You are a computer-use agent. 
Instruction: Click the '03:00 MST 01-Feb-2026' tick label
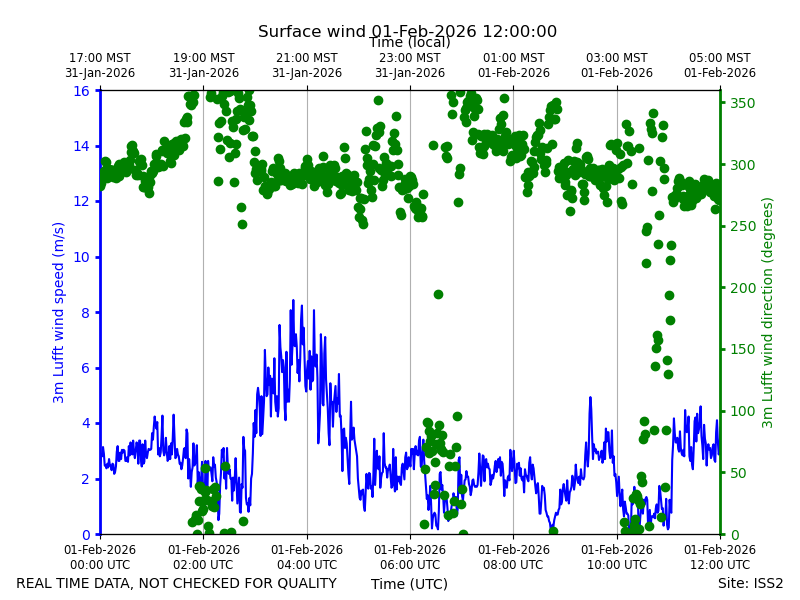click(x=617, y=65)
